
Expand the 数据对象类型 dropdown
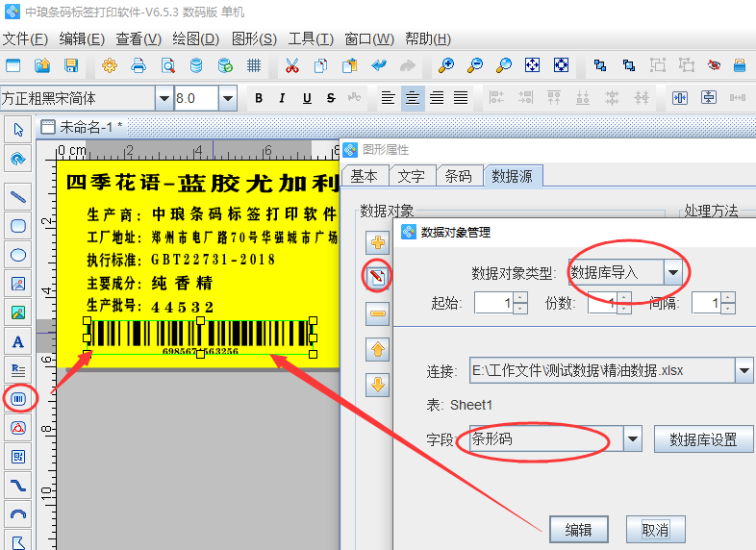point(673,272)
